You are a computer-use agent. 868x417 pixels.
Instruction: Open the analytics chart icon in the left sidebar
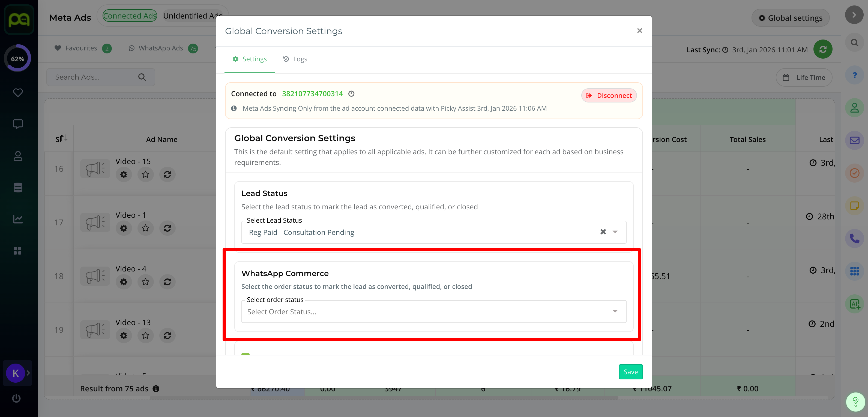17,219
